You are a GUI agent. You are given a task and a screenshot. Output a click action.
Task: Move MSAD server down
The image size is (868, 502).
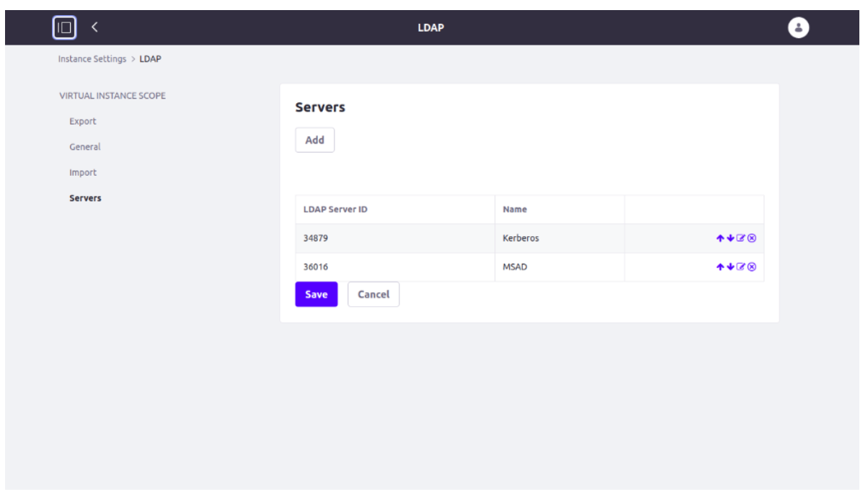coord(730,266)
